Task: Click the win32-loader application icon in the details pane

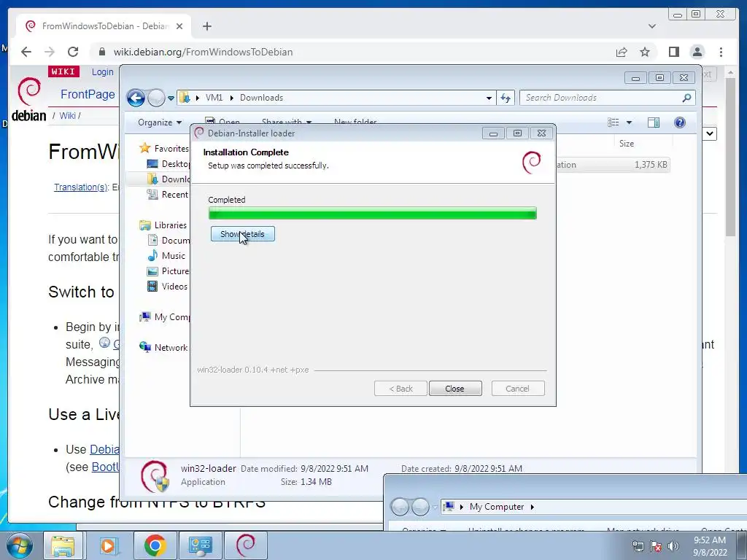Action: tap(155, 475)
